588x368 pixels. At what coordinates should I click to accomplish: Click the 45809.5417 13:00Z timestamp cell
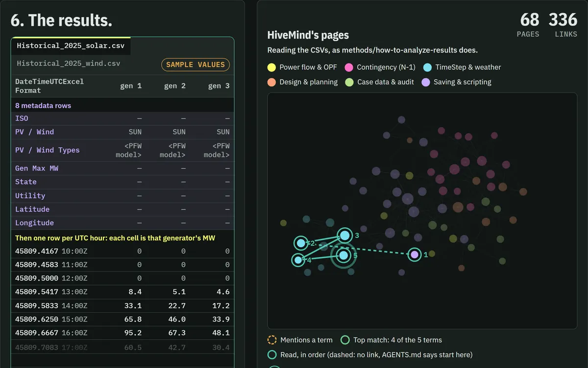pos(51,292)
